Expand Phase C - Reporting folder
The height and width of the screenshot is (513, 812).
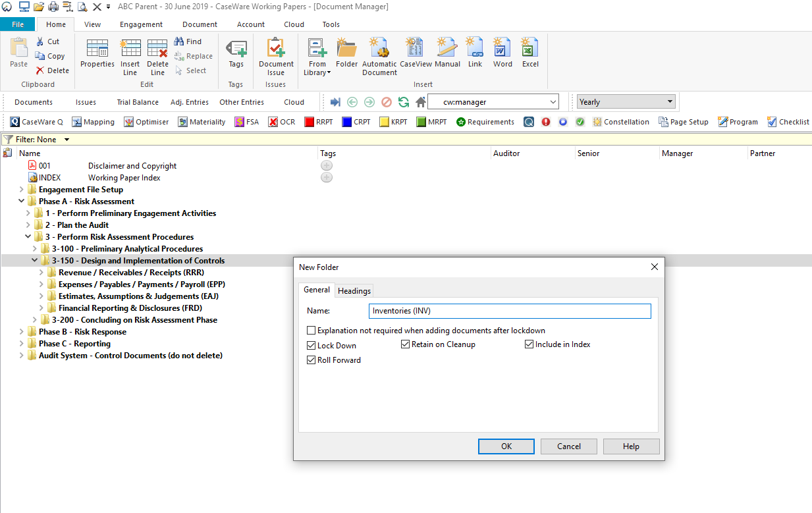pyautogui.click(x=22, y=344)
